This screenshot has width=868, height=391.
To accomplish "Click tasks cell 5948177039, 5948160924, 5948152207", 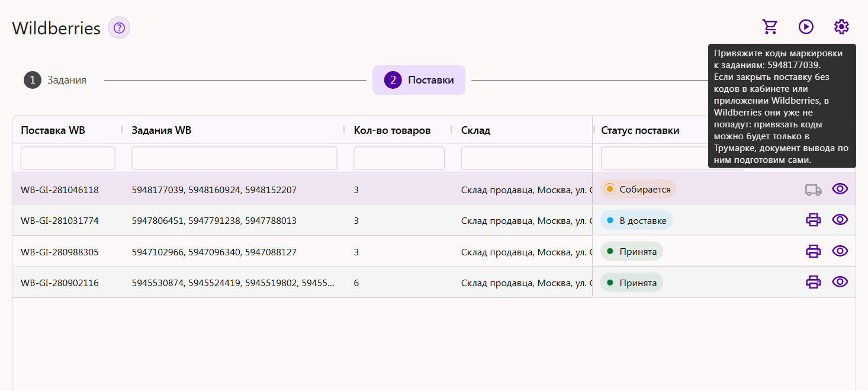I will click(x=214, y=190).
